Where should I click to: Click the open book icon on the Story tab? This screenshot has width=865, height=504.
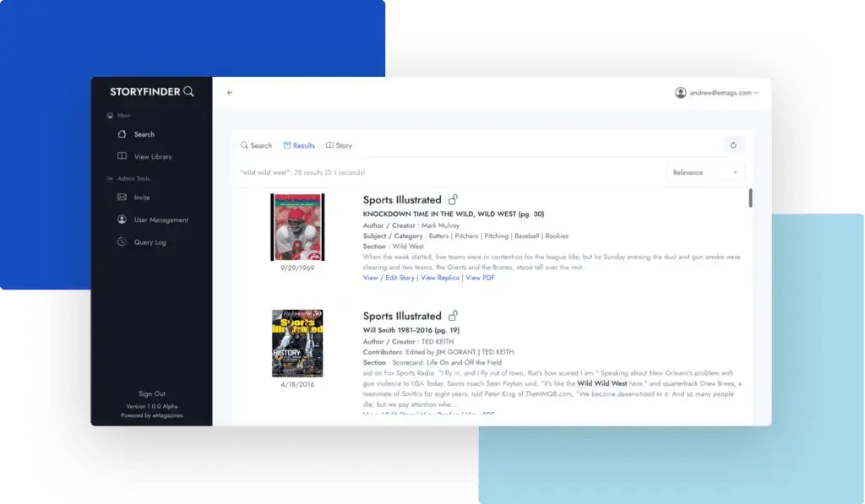point(329,145)
